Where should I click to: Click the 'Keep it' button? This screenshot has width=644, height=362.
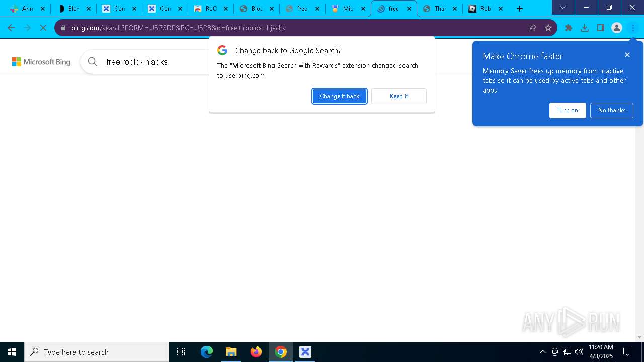click(399, 96)
